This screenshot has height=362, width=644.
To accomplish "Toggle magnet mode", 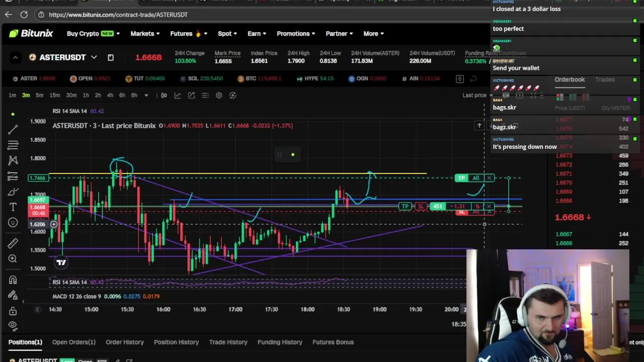I will click(13, 280).
